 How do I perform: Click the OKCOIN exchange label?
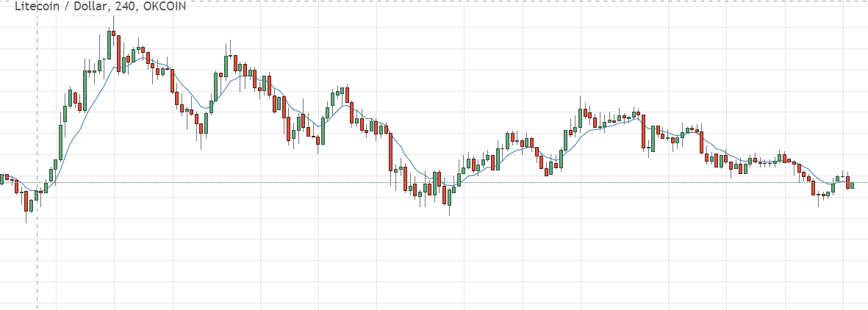162,7
